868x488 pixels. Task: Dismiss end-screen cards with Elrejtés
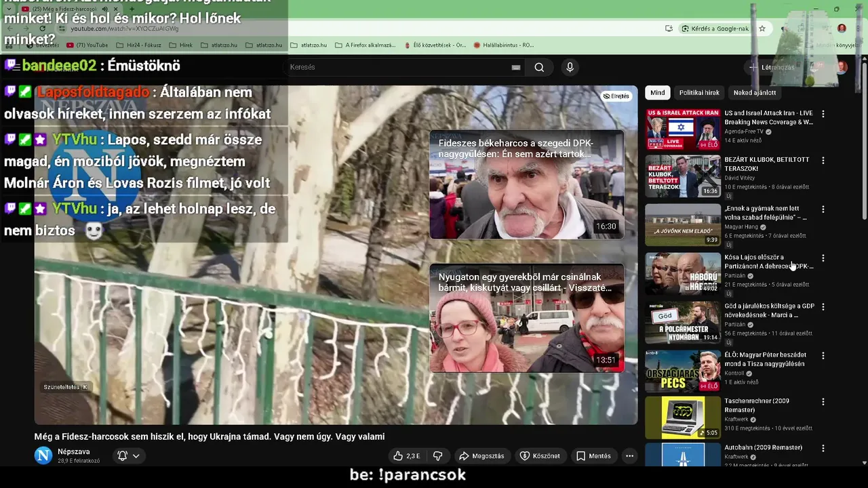point(616,96)
